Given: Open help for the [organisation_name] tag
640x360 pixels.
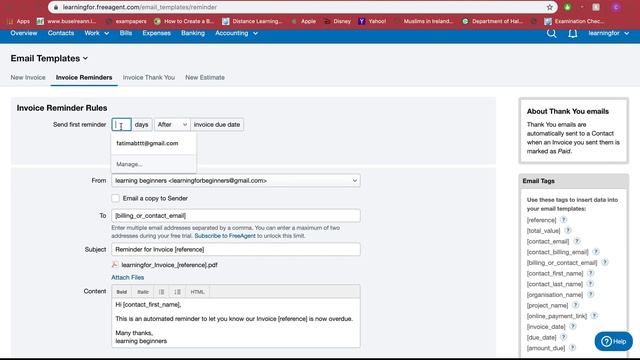Looking at the screenshot, I should [590, 294].
